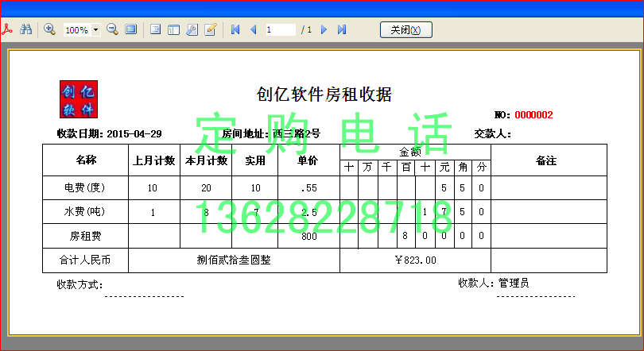Jump to the last page

click(x=342, y=29)
